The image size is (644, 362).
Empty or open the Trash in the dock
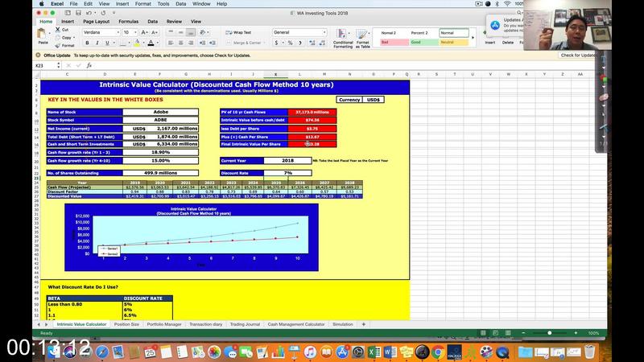(589, 352)
